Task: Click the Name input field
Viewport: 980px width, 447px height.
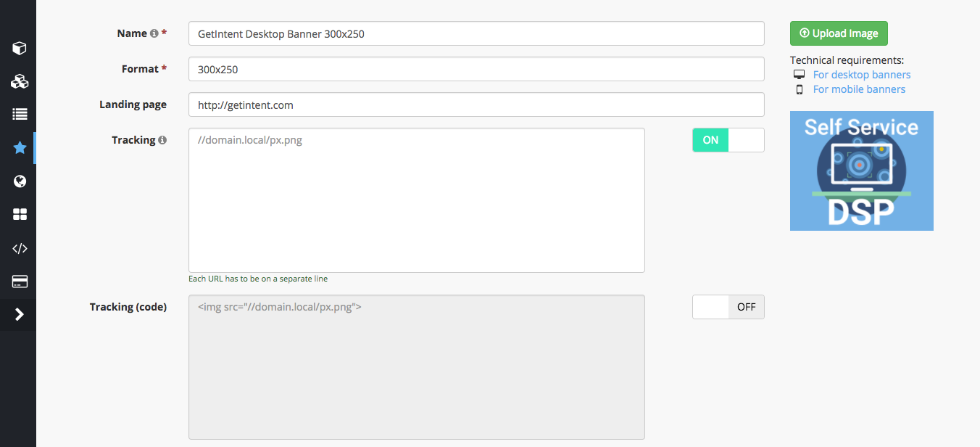Action: pyautogui.click(x=476, y=33)
